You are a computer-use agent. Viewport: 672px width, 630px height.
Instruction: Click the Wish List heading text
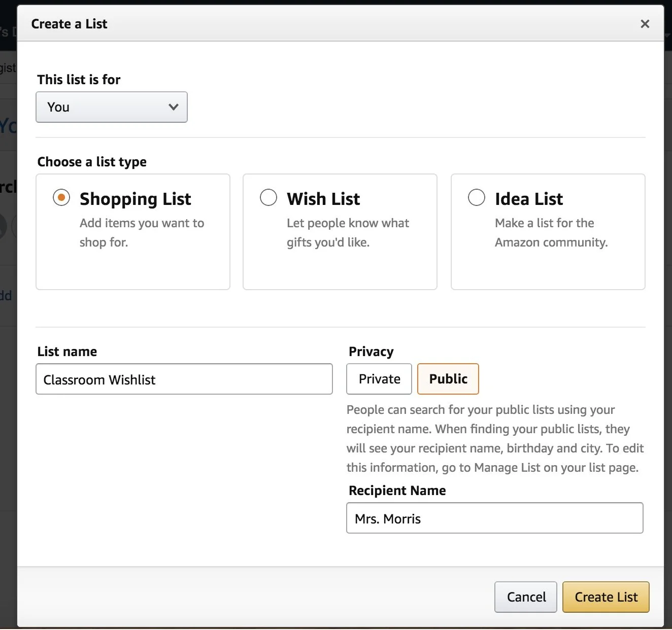pos(323,199)
